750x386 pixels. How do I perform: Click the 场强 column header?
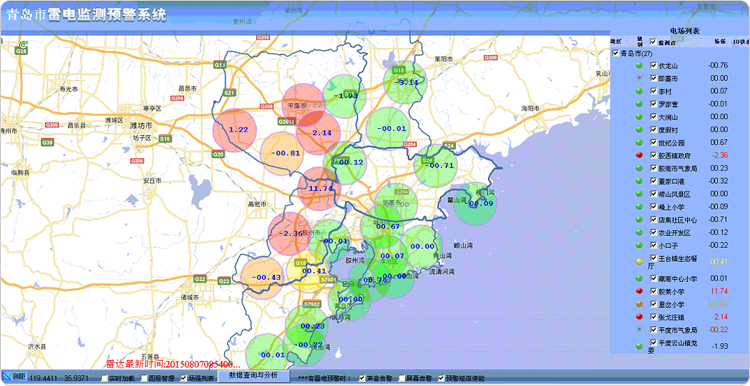click(719, 42)
